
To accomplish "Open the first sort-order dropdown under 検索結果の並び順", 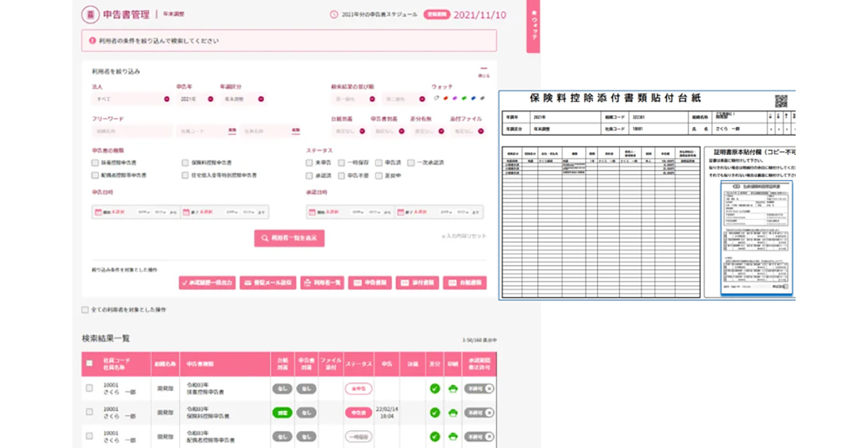I will click(x=354, y=98).
